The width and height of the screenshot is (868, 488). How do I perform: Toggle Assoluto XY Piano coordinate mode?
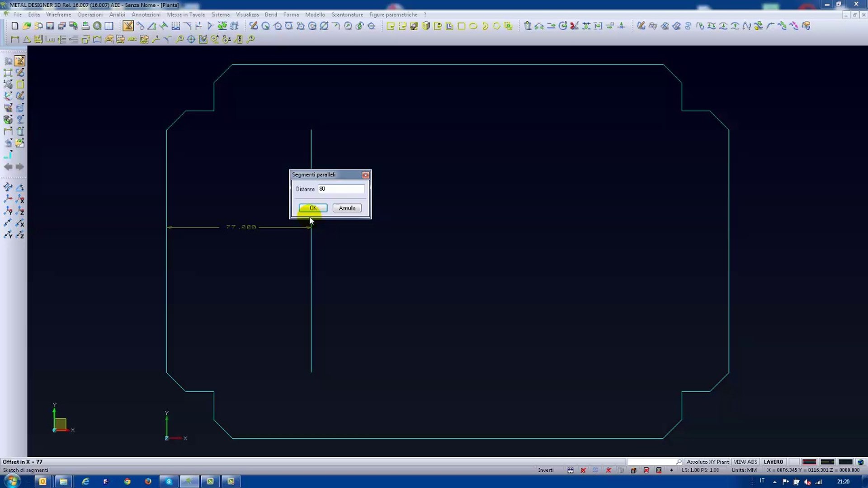tap(708, 462)
